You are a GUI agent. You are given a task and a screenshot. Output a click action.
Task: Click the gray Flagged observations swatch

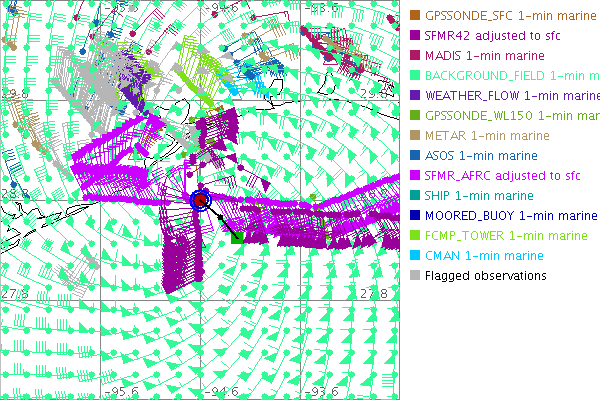pyautogui.click(x=415, y=275)
